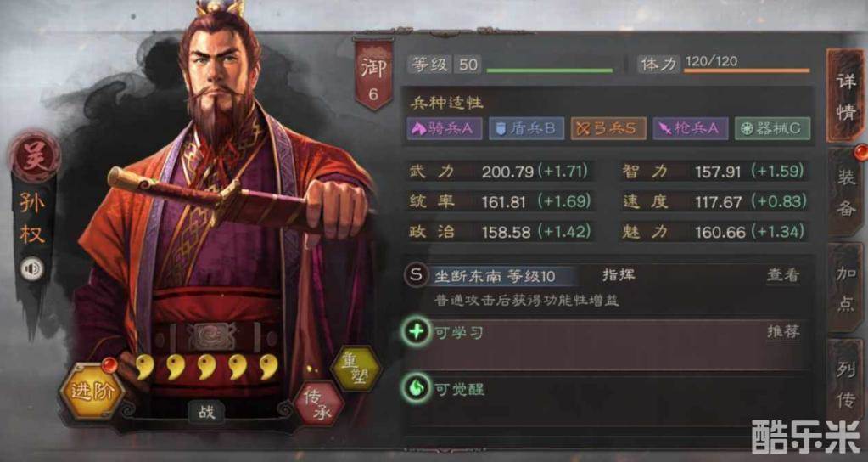Click the 吴 faction emblem
This screenshot has width=868, height=462.
coord(34,156)
